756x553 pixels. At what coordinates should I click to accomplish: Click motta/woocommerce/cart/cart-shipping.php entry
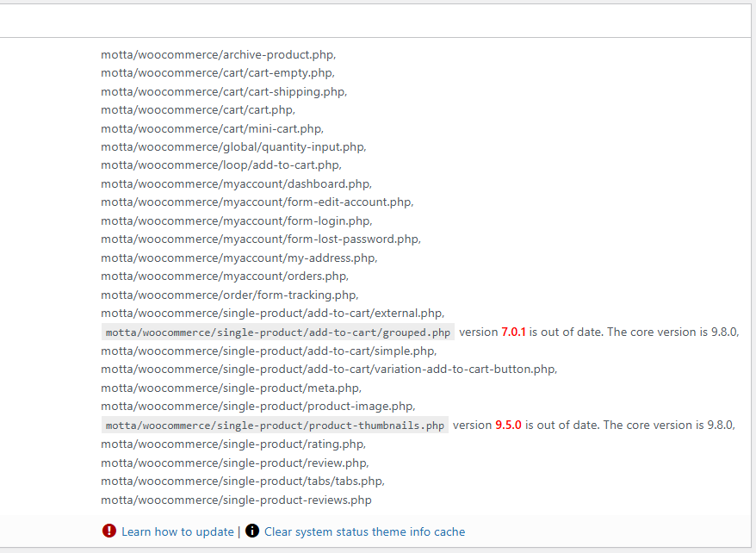pos(224,92)
